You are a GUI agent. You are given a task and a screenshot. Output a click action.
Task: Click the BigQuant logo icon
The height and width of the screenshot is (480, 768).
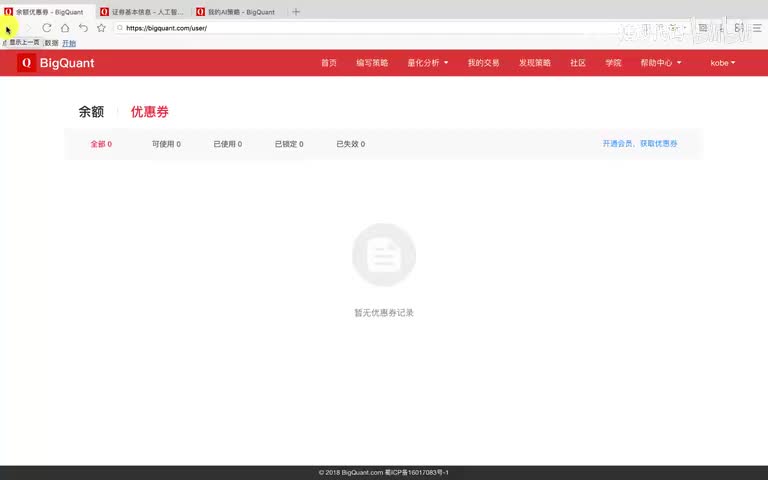coord(26,63)
